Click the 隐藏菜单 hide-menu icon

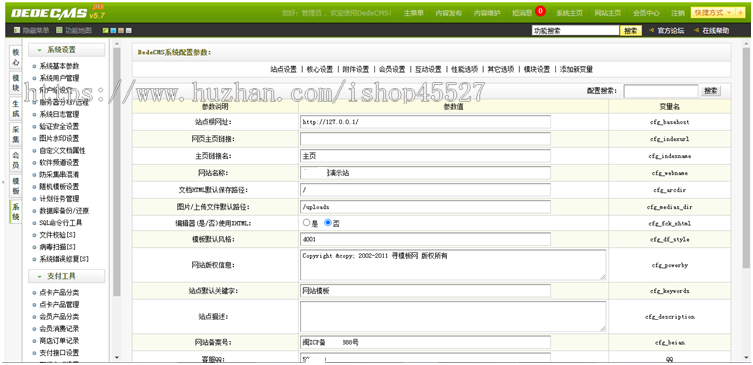17,30
